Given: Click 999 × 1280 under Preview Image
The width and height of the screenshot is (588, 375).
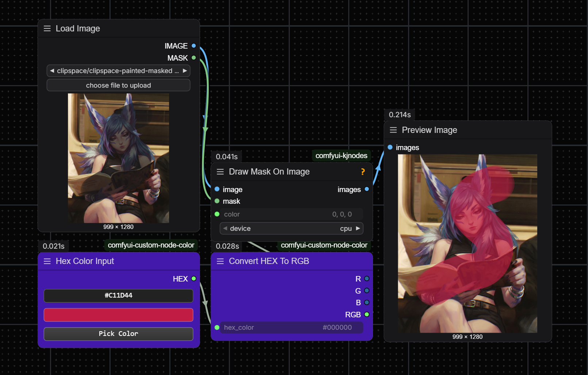Looking at the screenshot, I should [x=468, y=337].
